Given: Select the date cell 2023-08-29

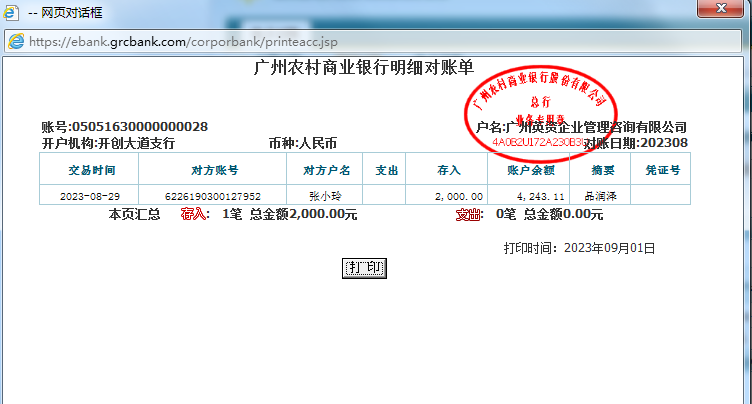Looking at the screenshot, I should coord(90,196).
